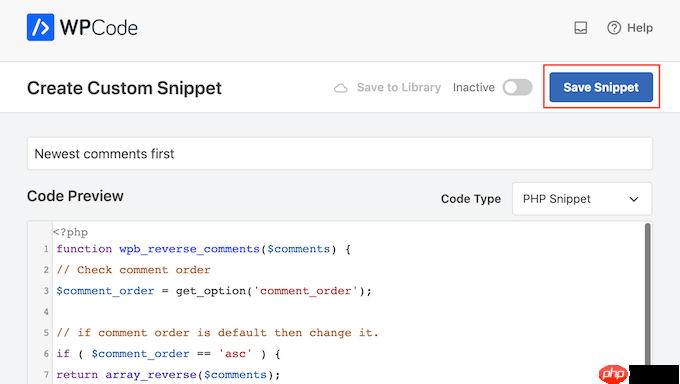Click the Save Snippet button
This screenshot has width=680, height=384.
[601, 87]
